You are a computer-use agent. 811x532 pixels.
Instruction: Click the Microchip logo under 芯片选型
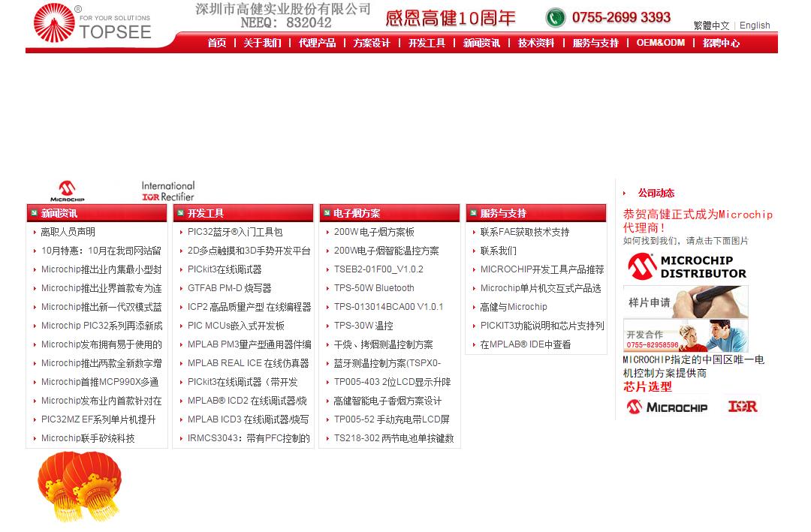[x=667, y=407]
